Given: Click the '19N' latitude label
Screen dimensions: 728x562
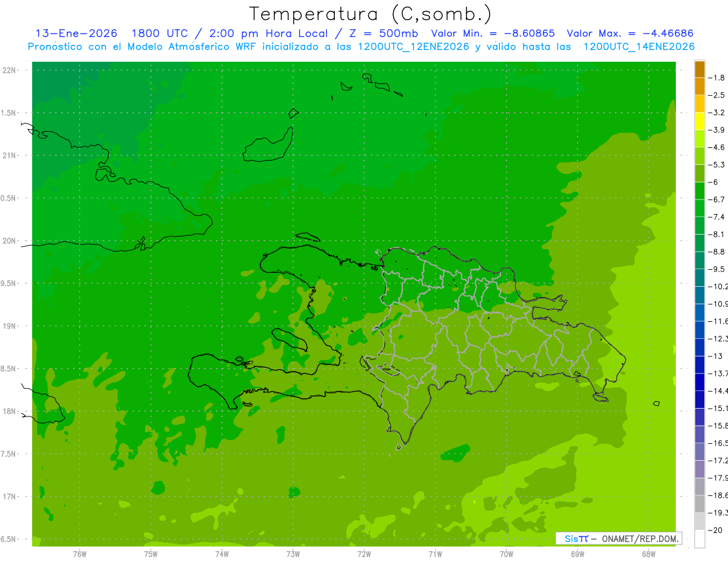Looking at the screenshot, I should click(x=8, y=326).
